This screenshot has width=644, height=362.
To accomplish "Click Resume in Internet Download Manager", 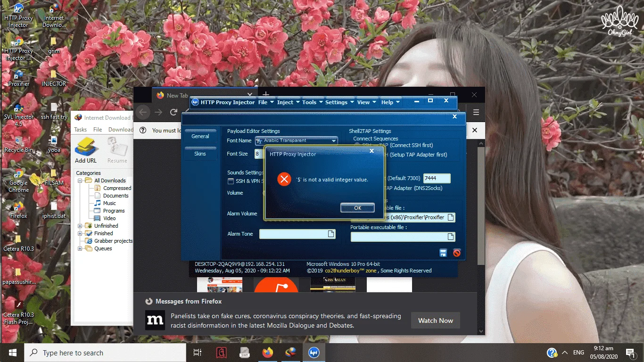I will click(x=117, y=150).
